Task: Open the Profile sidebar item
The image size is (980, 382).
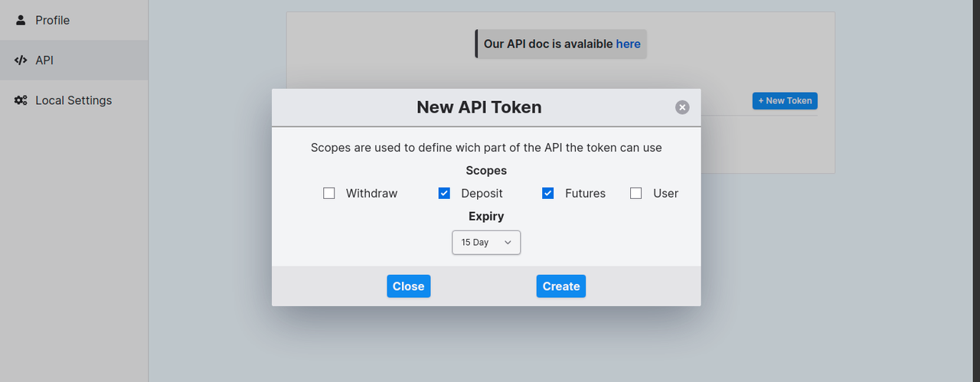Action: [x=74, y=20]
